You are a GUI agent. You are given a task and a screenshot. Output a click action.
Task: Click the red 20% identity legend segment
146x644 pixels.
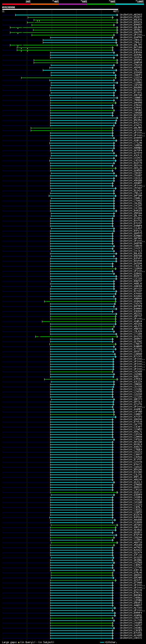click(x=16, y=4)
